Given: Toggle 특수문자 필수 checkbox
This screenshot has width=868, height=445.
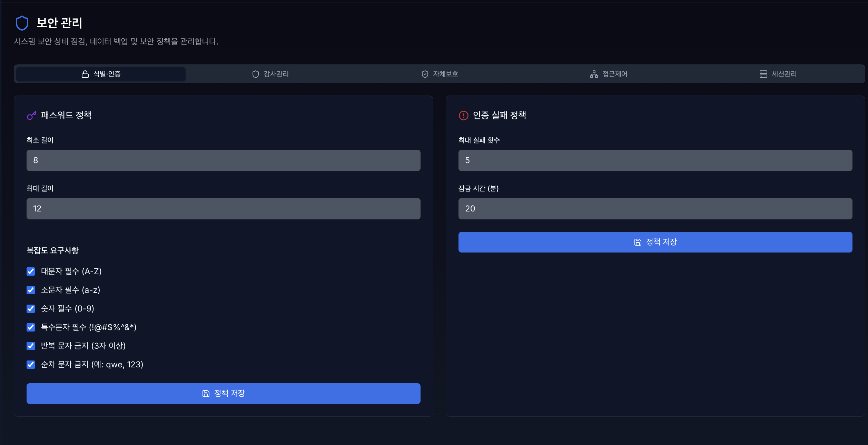Looking at the screenshot, I should point(31,327).
